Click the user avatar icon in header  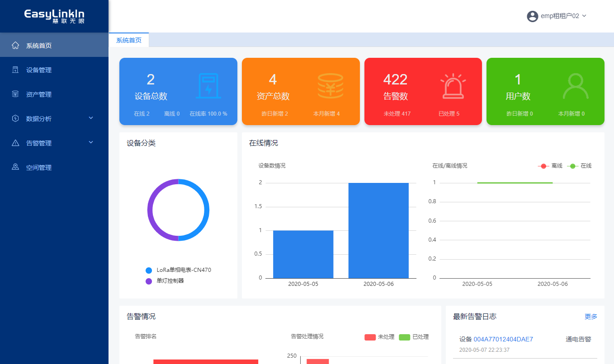click(532, 16)
